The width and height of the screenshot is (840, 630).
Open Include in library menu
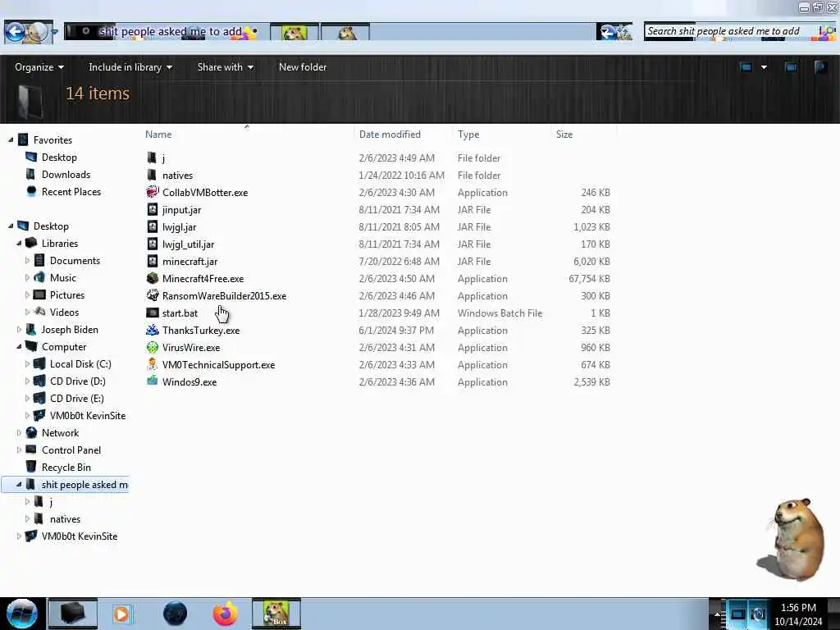click(x=130, y=67)
